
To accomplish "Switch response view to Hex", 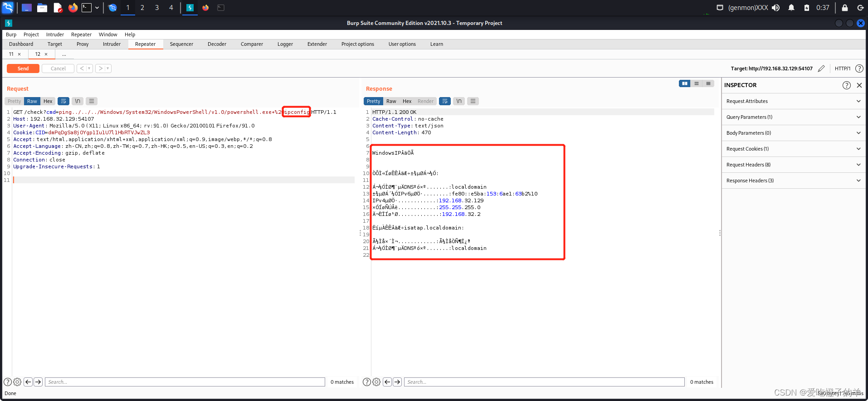I will tap(407, 101).
